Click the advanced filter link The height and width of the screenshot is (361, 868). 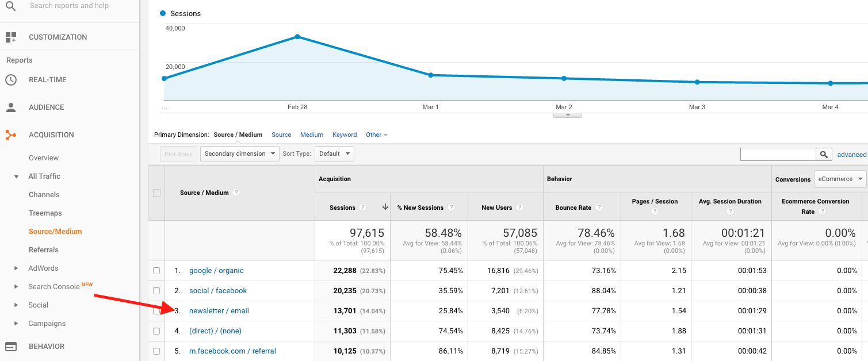point(852,154)
